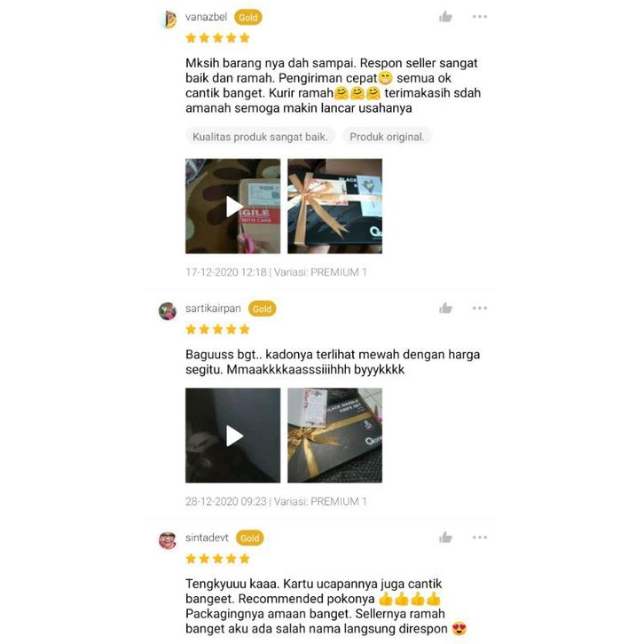Open sartikairpan's profile avatar
Screen dimensions: 644x644
168,310
